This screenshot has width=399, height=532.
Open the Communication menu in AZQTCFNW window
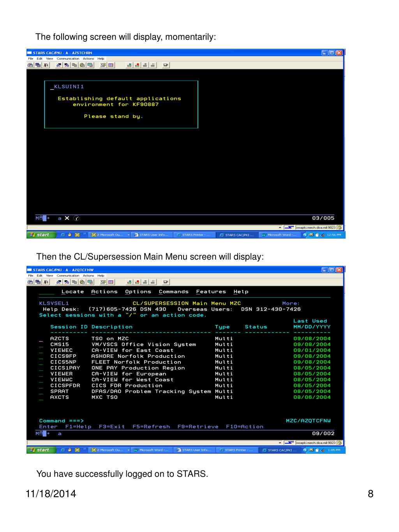click(x=68, y=276)
